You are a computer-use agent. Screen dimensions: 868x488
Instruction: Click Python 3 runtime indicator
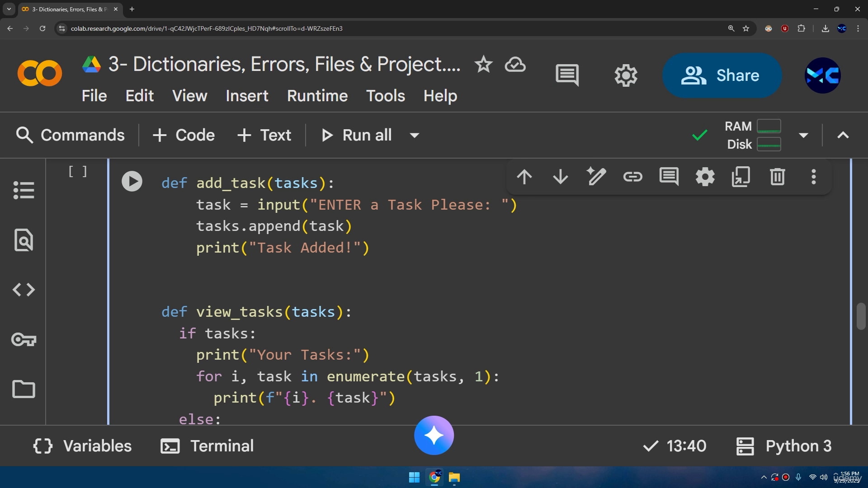[784, 446]
